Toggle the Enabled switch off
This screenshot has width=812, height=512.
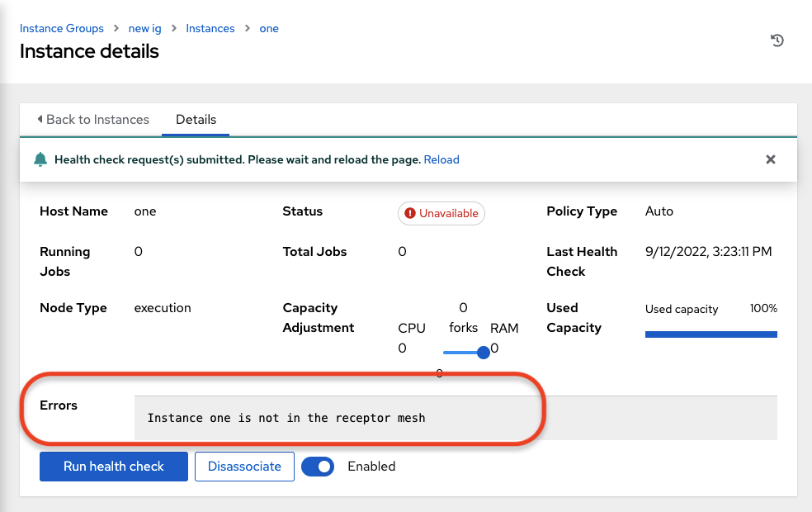pos(318,467)
